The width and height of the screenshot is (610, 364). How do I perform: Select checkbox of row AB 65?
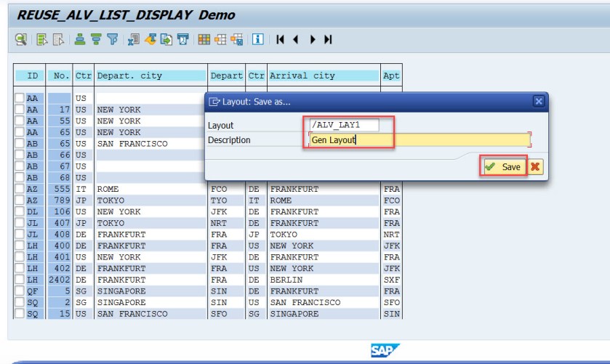tap(20, 143)
